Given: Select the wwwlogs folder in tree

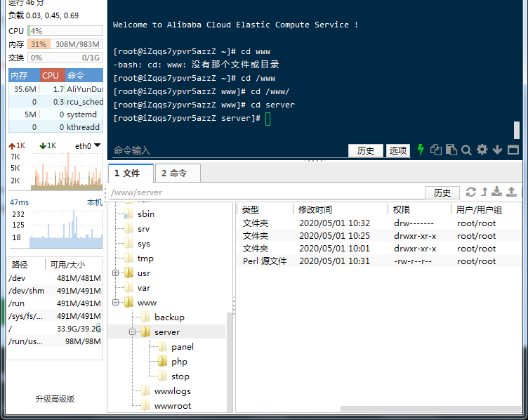Looking at the screenshot, I should (x=173, y=391).
